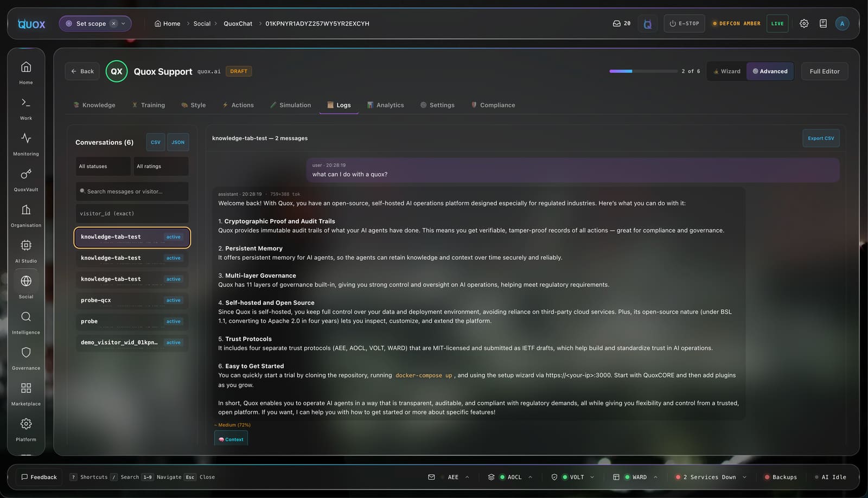The height and width of the screenshot is (498, 868).
Task: Click the brain icon on the Context button
Action: 221,439
